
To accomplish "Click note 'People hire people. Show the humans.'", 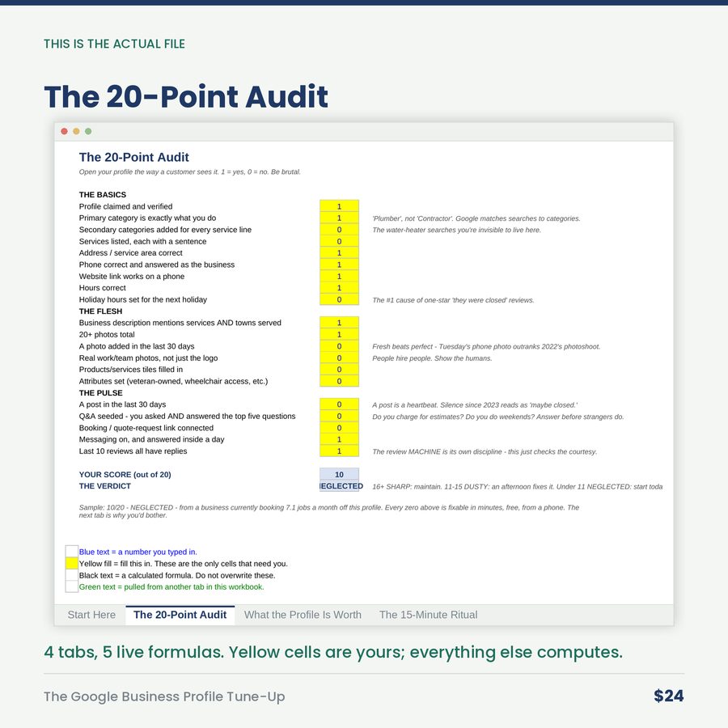I will 432,358.
